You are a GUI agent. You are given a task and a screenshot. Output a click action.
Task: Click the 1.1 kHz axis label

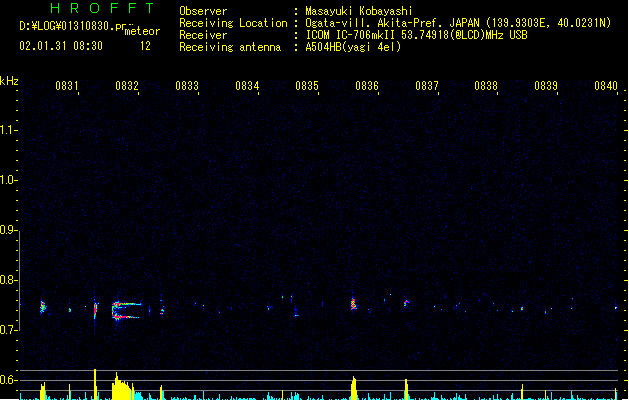[7, 130]
